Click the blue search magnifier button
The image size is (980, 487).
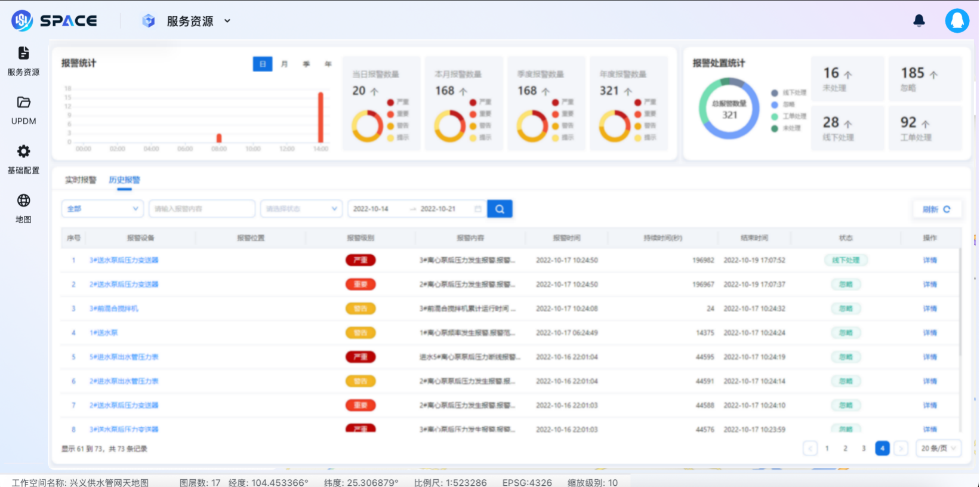point(500,209)
